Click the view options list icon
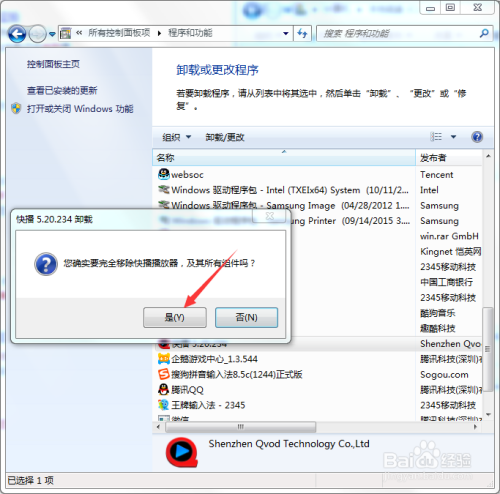The height and width of the screenshot is (494, 500). click(436, 137)
